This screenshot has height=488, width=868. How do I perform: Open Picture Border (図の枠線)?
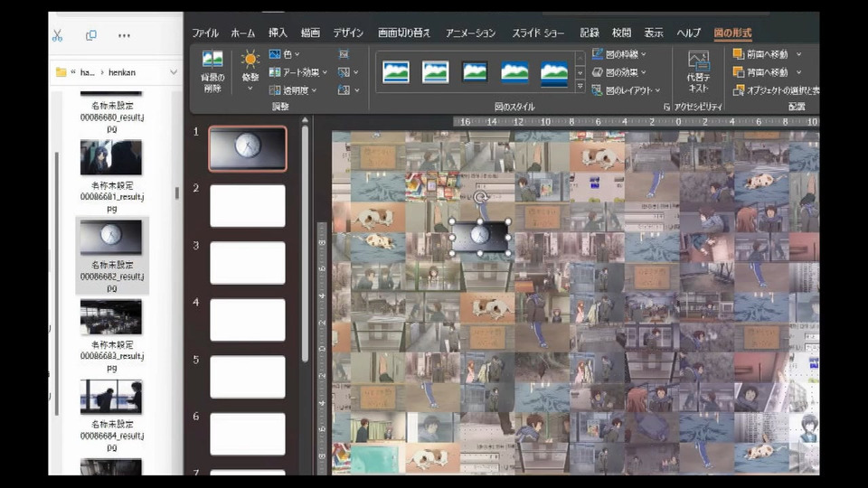618,54
